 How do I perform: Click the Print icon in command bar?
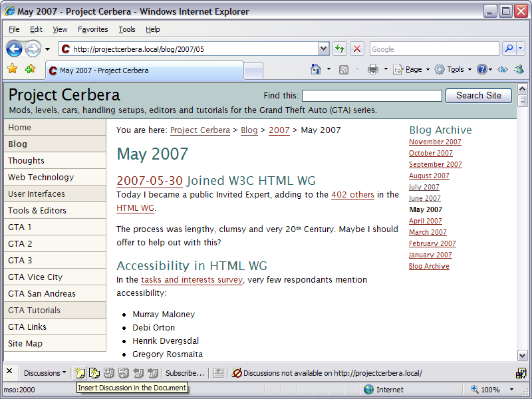coord(373,69)
